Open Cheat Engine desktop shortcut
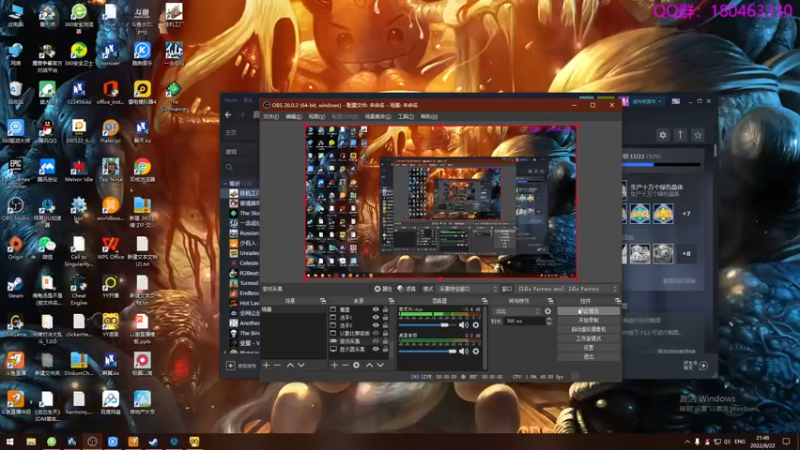 point(79,289)
